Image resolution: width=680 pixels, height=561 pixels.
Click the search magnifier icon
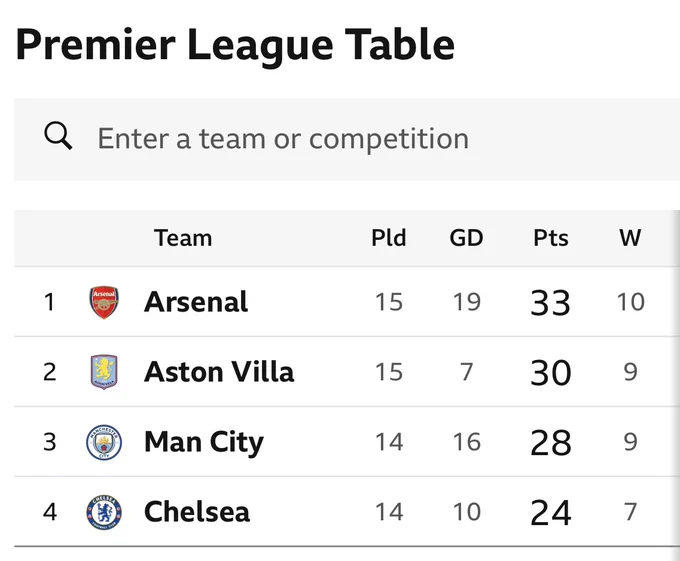[58, 136]
